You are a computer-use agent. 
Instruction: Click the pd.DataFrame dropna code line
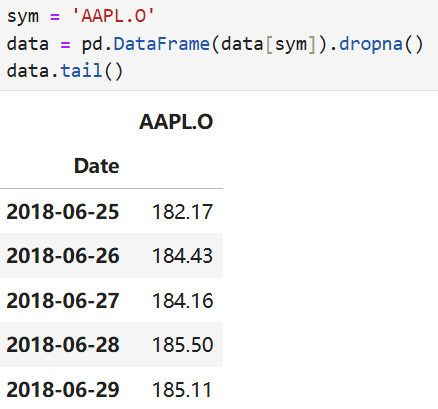pos(215,44)
